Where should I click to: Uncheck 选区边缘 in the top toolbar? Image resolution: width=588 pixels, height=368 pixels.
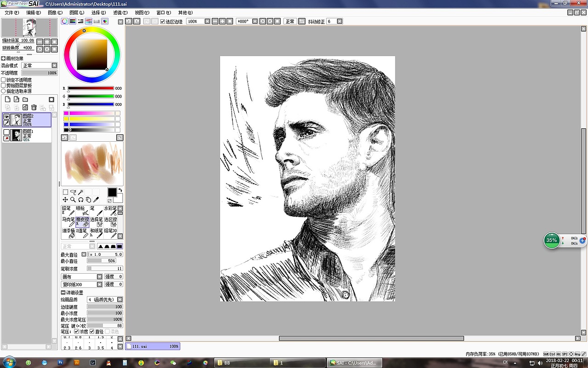[x=163, y=22]
